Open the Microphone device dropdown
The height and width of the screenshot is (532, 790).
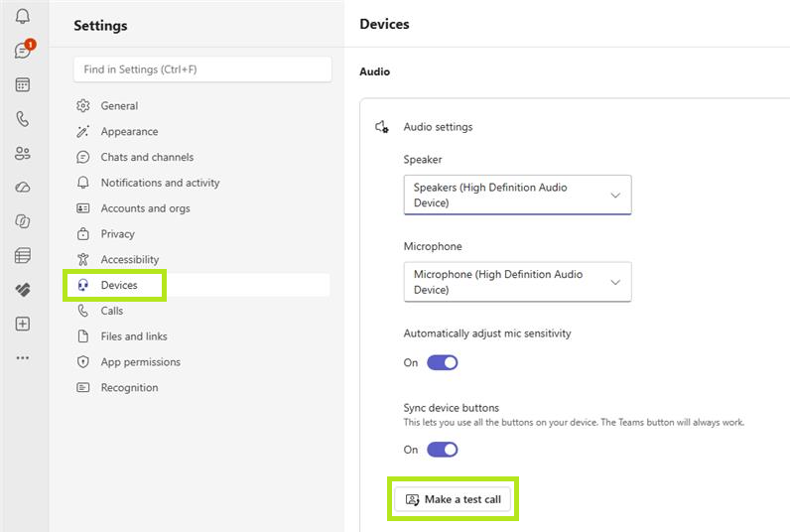pyautogui.click(x=517, y=282)
